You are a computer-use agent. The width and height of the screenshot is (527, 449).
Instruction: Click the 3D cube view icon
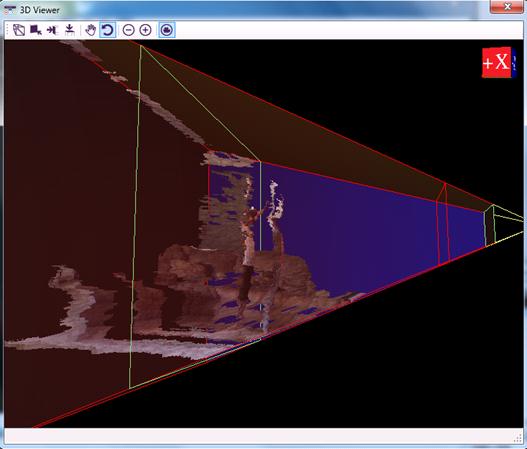pos(19,30)
